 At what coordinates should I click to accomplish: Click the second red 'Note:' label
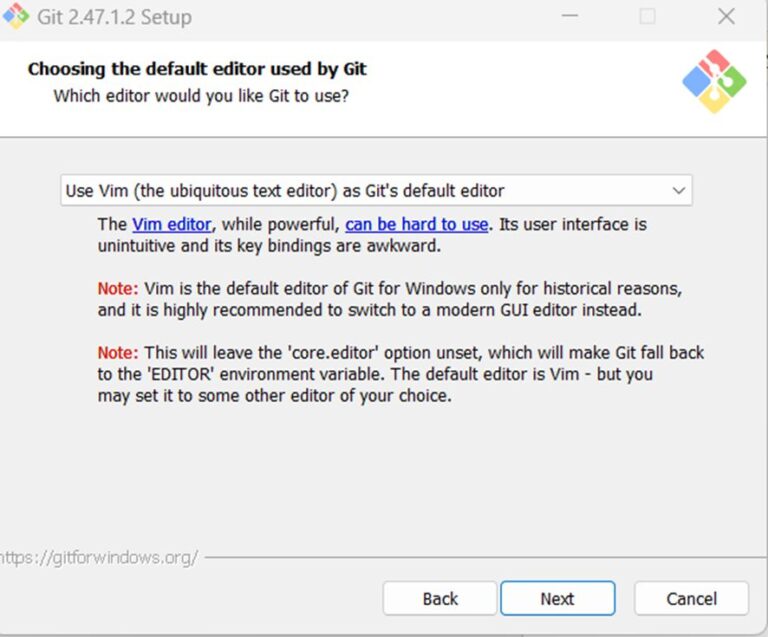click(117, 353)
